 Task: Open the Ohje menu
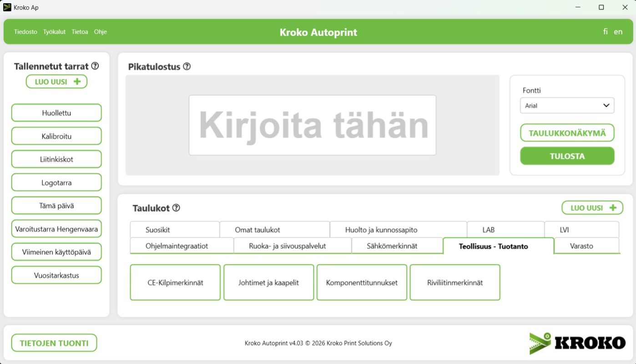[x=100, y=32]
